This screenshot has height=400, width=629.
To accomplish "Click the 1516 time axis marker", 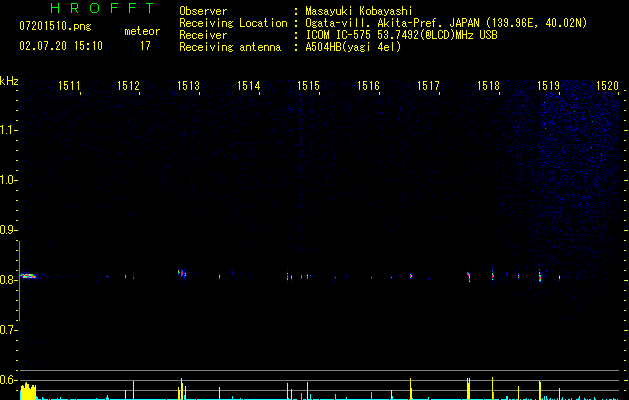I will [x=368, y=86].
